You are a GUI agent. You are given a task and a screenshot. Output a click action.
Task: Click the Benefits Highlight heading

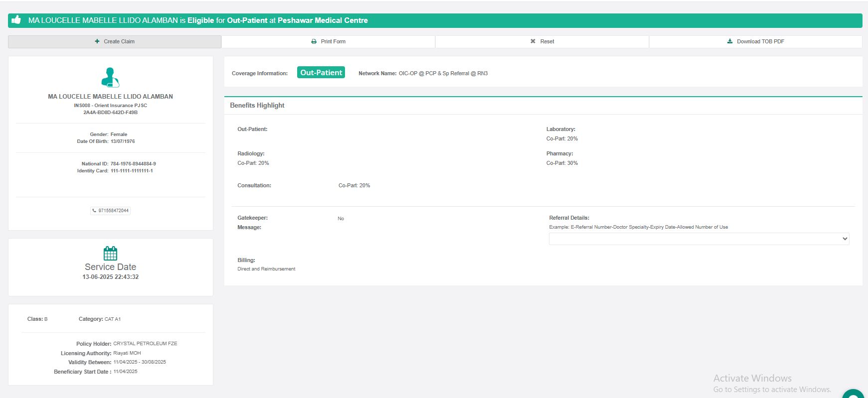(x=257, y=105)
